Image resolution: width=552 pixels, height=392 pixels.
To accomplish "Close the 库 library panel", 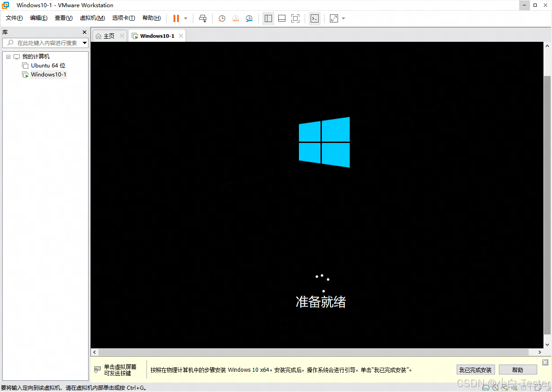I will 85,32.
